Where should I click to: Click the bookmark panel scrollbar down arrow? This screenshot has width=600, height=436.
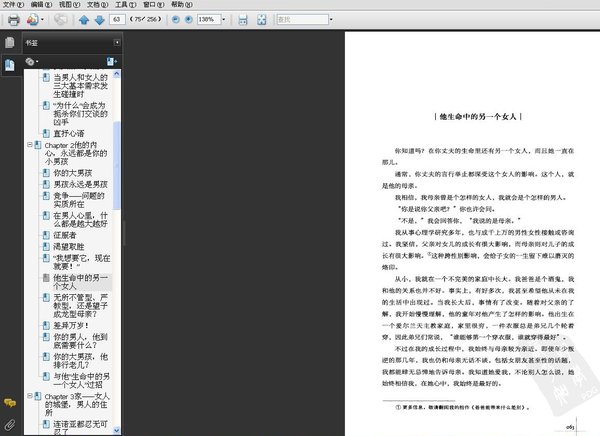[117, 430]
